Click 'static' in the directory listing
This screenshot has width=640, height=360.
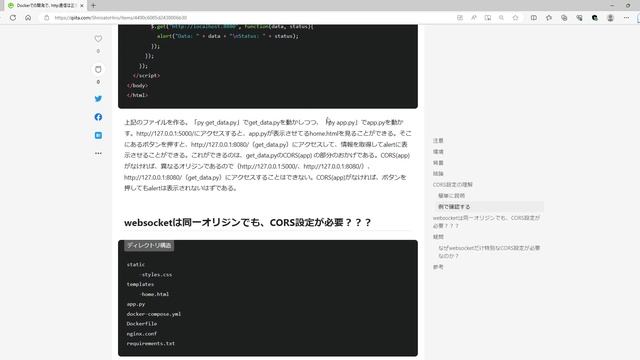[136, 264]
